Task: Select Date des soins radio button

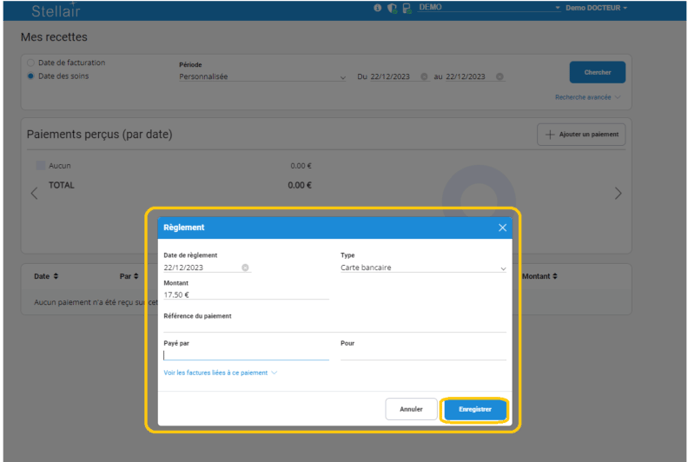Action: (31, 76)
